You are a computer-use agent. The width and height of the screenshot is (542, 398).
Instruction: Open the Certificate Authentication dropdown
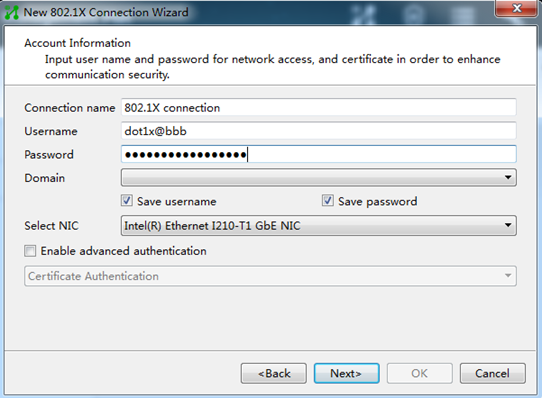click(x=270, y=276)
